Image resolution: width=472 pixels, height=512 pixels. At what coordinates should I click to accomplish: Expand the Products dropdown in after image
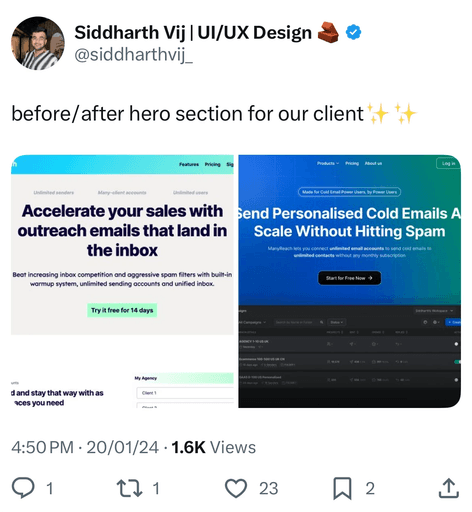[x=328, y=163]
